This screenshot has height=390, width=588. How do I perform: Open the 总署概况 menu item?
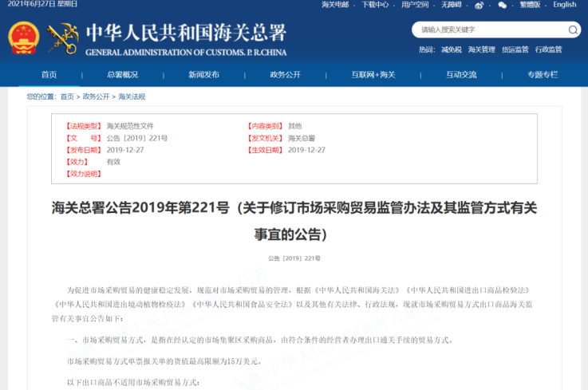(122, 75)
